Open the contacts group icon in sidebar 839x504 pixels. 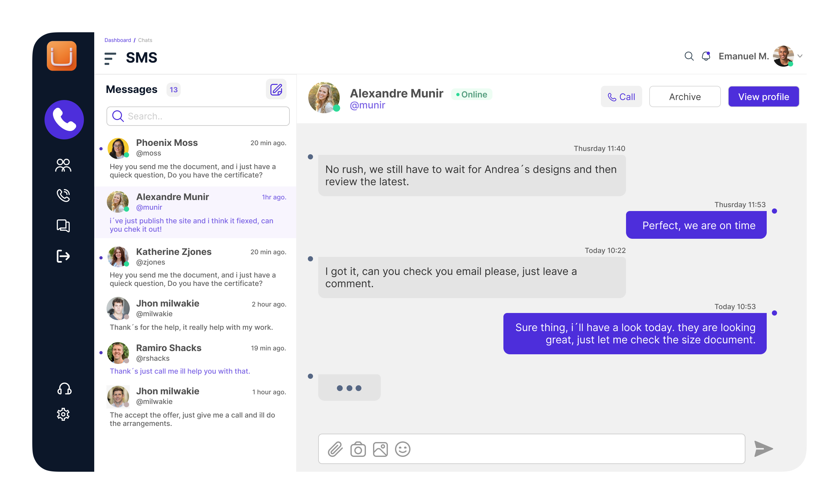[63, 166]
